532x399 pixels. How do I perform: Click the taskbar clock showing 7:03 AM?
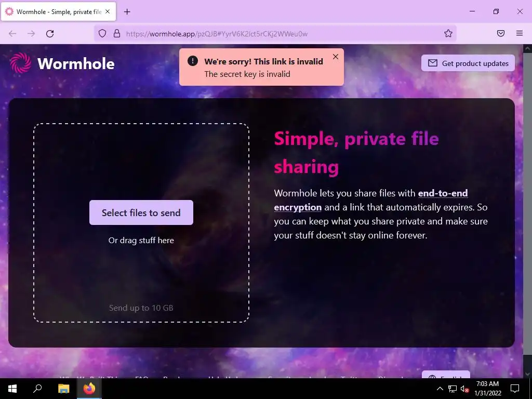(487, 389)
